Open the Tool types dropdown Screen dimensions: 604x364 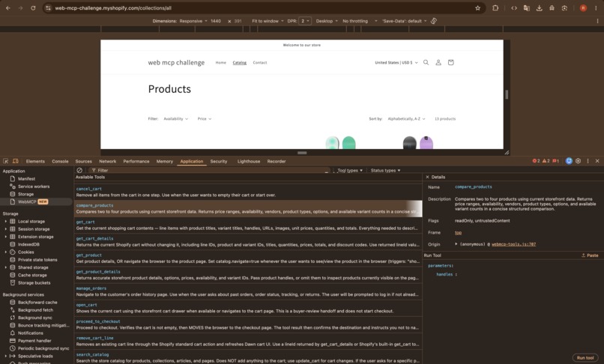click(350, 170)
